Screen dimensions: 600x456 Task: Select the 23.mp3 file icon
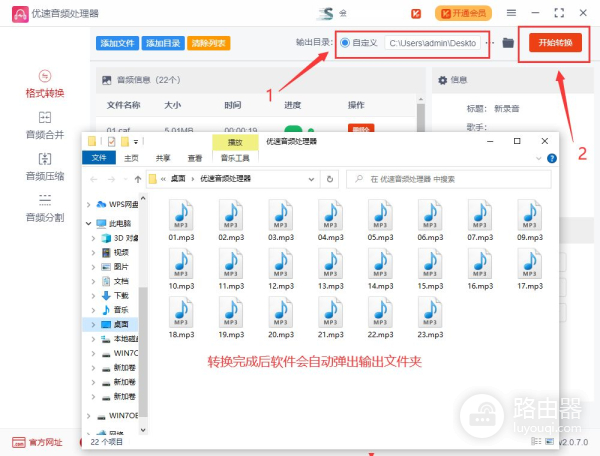coord(430,312)
